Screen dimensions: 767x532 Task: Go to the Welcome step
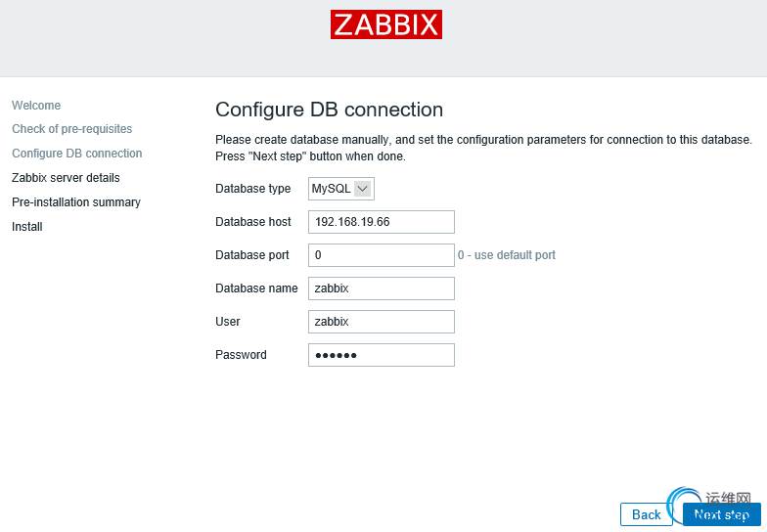coord(36,106)
